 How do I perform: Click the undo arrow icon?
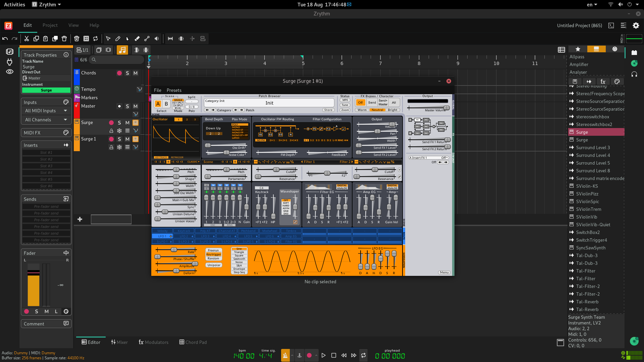tap(5, 39)
